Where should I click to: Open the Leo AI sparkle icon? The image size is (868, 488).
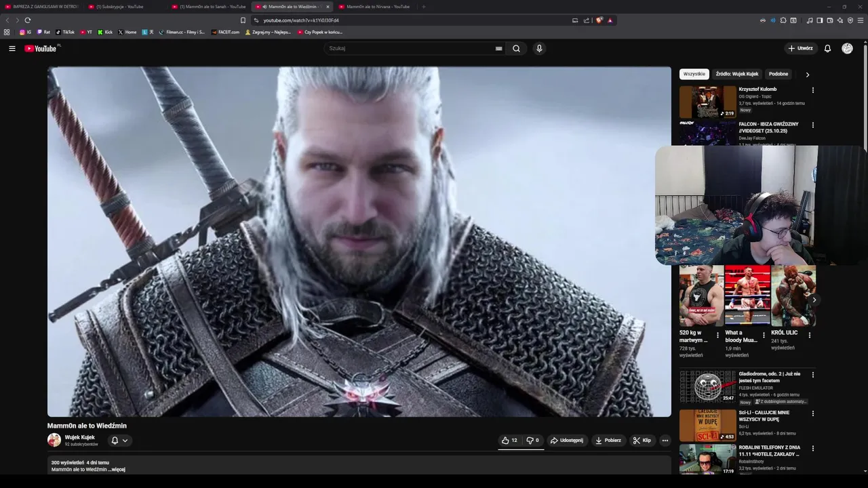coord(840,20)
